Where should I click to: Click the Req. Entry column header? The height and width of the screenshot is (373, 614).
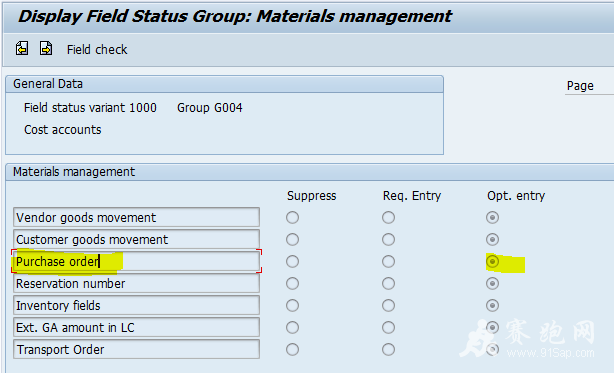click(x=412, y=196)
